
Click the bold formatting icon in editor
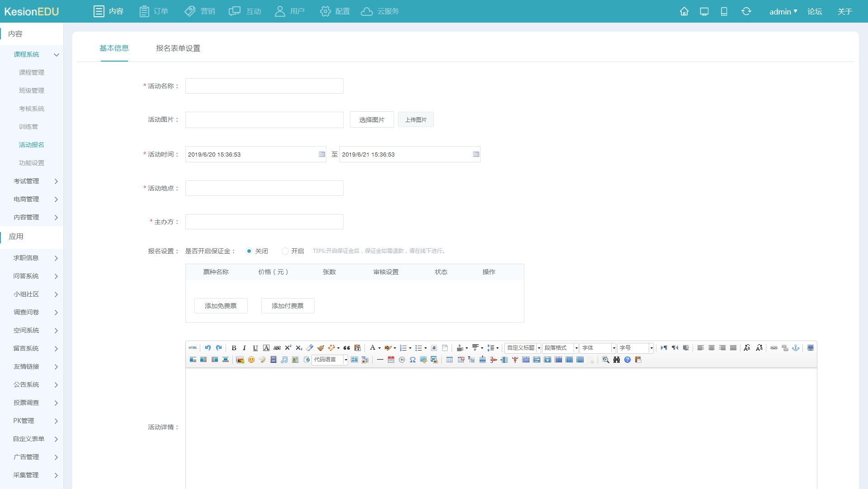(x=234, y=348)
